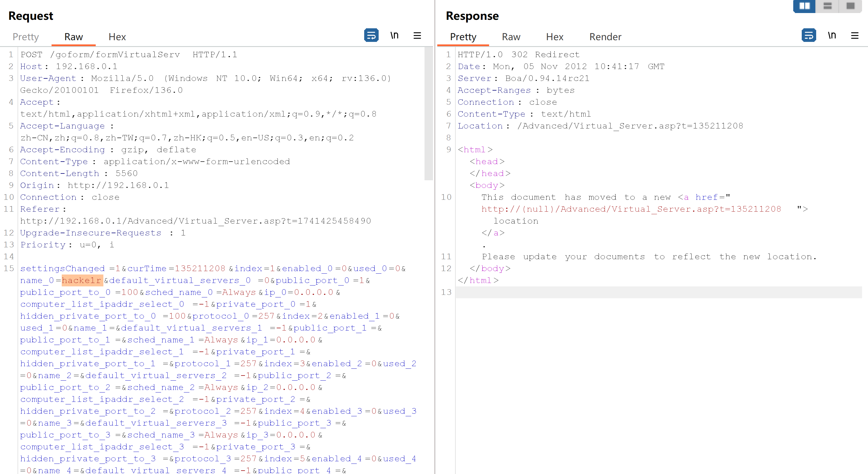Viewport: 868px width, 474px height.
Task: Select the Response Pretty tab
Action: pyautogui.click(x=463, y=37)
